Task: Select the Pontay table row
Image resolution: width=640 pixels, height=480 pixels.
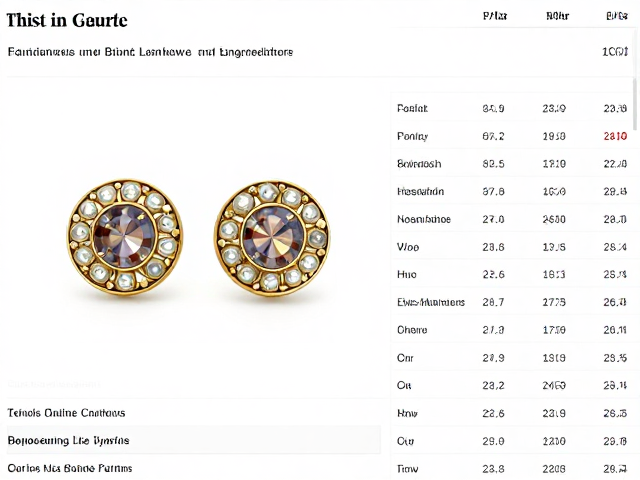Action: pos(512,136)
